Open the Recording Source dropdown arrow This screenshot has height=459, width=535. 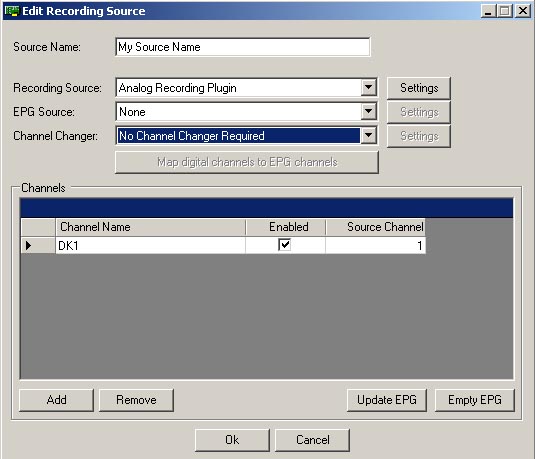coord(368,87)
